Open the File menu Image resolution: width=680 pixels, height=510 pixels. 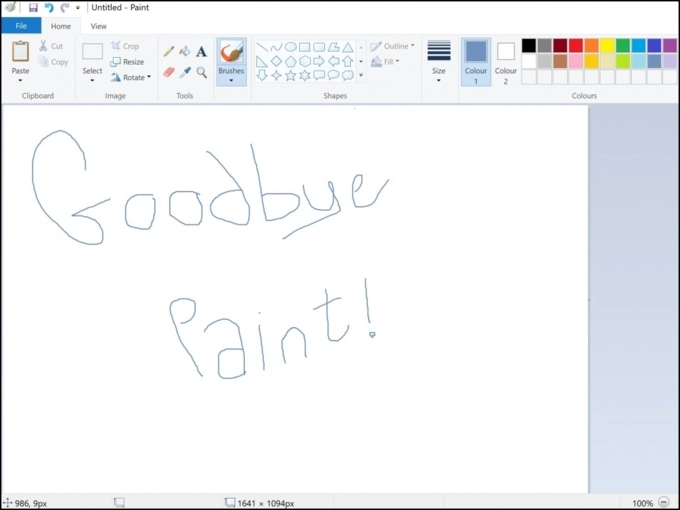21,26
